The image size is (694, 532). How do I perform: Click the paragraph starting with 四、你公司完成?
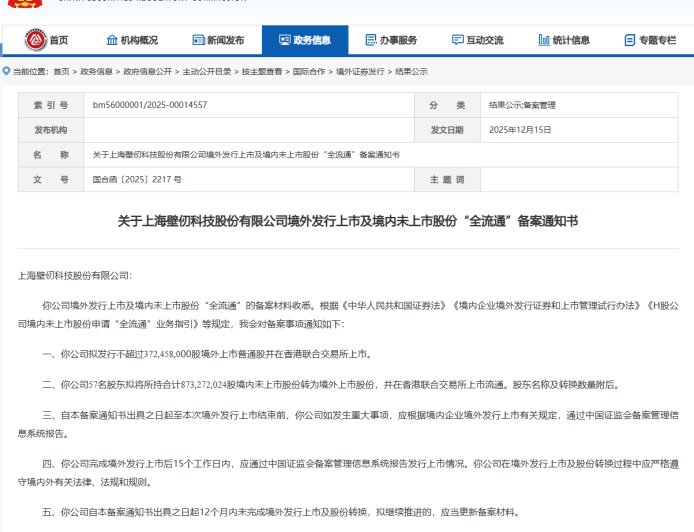click(348, 473)
